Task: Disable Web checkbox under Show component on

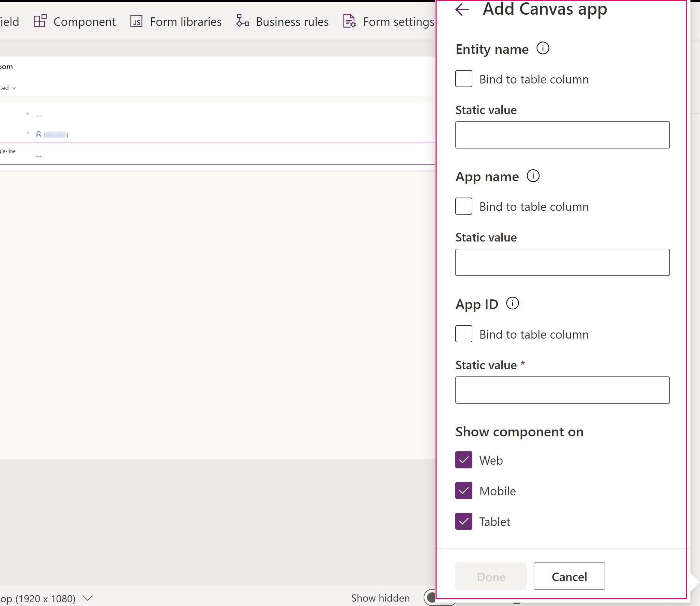Action: tap(464, 460)
